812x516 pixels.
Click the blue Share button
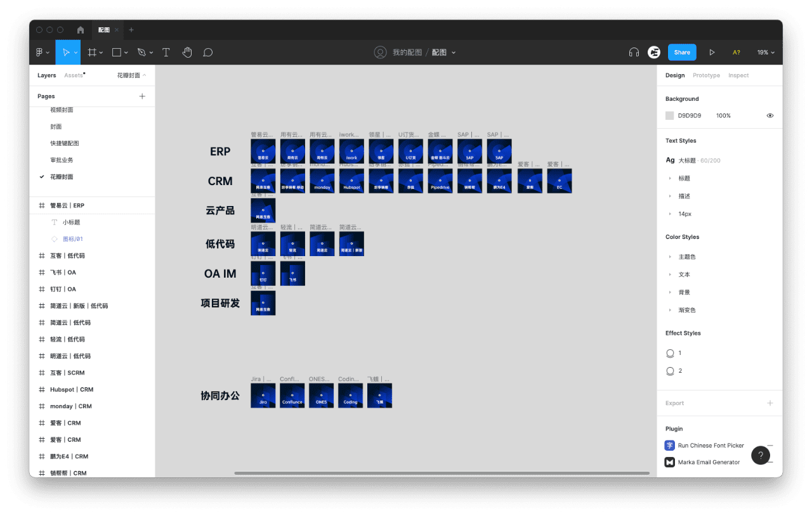[x=682, y=53]
